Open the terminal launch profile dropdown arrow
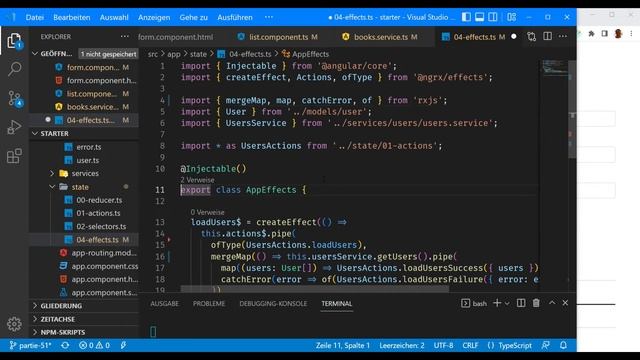Screen dimensions: 640x360 (x=507, y=303)
